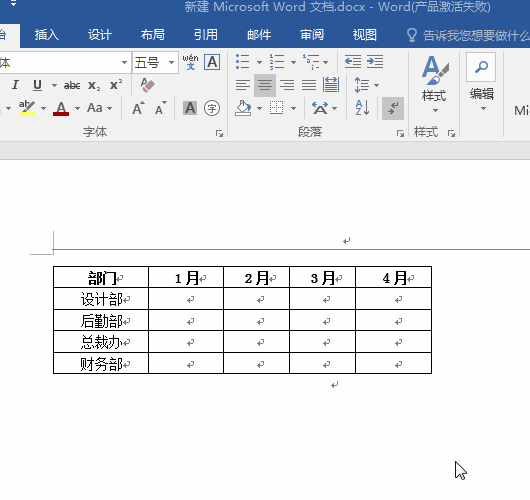Toggle center alignment
This screenshot has width=530, height=500.
pyautogui.click(x=265, y=85)
